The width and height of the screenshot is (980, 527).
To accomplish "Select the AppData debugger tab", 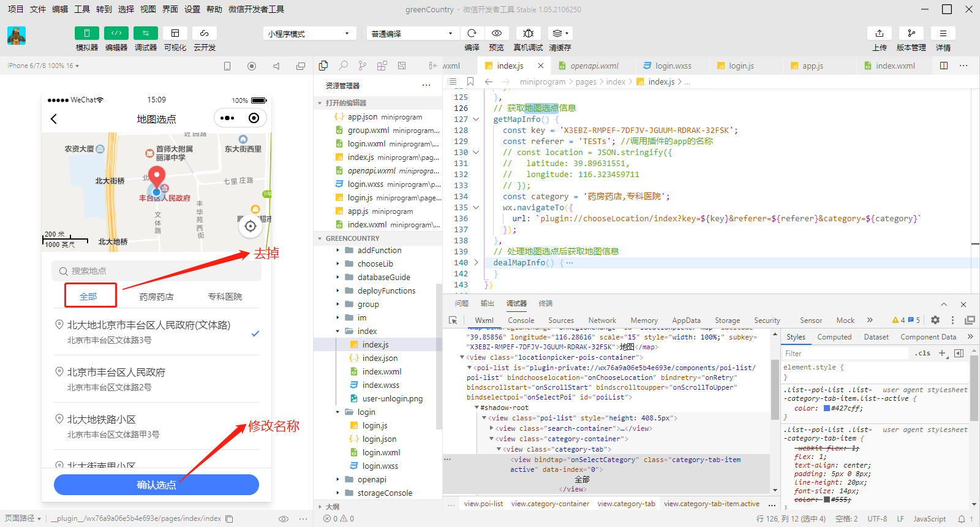I will (686, 320).
